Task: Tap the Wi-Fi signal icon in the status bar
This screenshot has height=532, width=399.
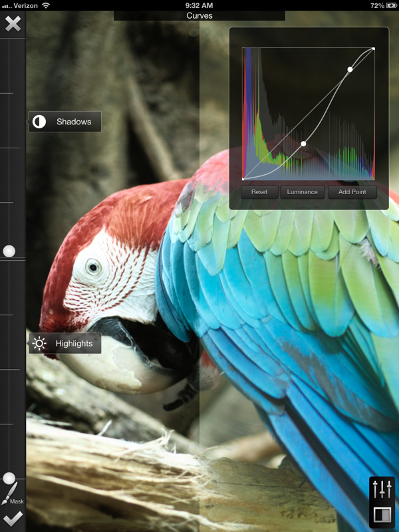Action: click(x=46, y=5)
